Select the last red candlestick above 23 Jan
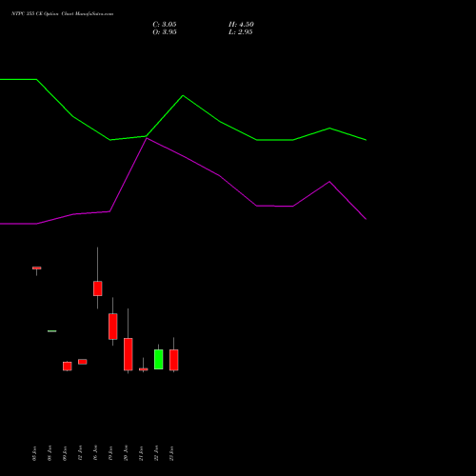Image resolution: width=476 pixels, height=476 pixels. tap(174, 360)
